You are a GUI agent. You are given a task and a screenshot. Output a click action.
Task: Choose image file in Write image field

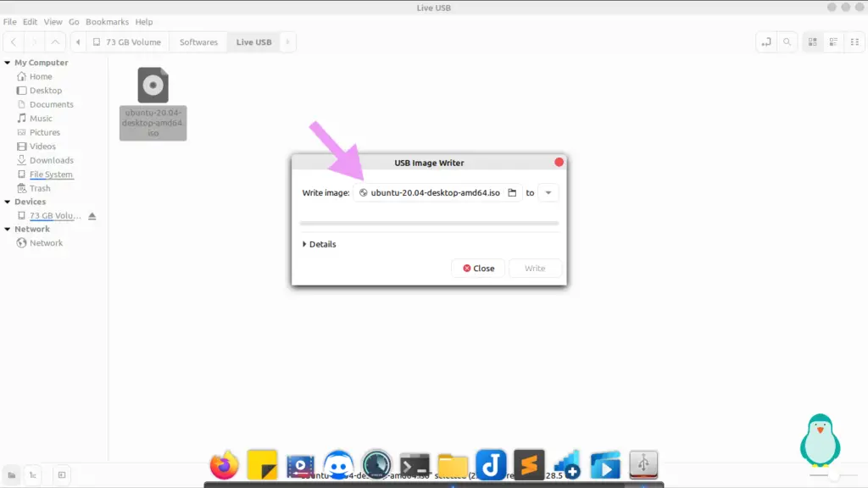(437, 192)
